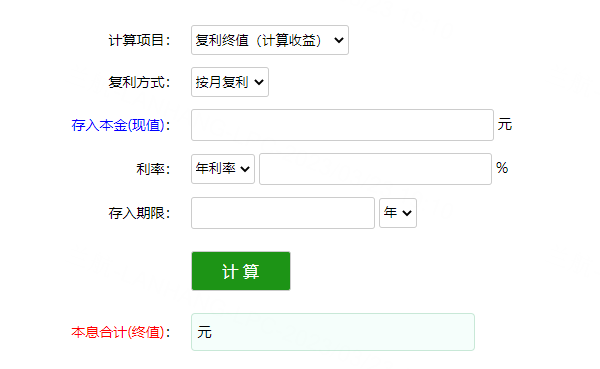Viewport: 600px width, 369px height.
Task: Click the 本息合计 result output box
Action: pos(333,332)
